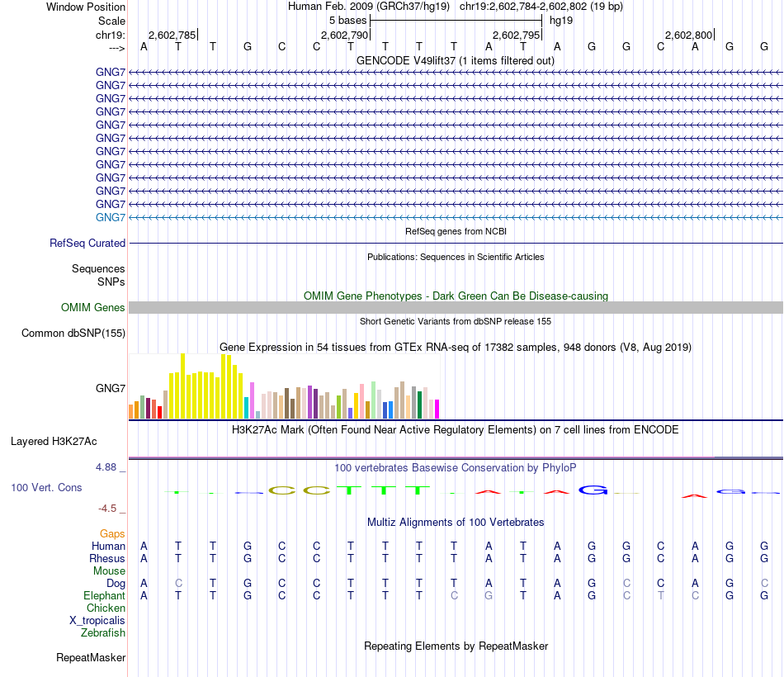Click the 'RefSeq genes from NCBI' title
The width and height of the screenshot is (784, 677).
click(456, 232)
